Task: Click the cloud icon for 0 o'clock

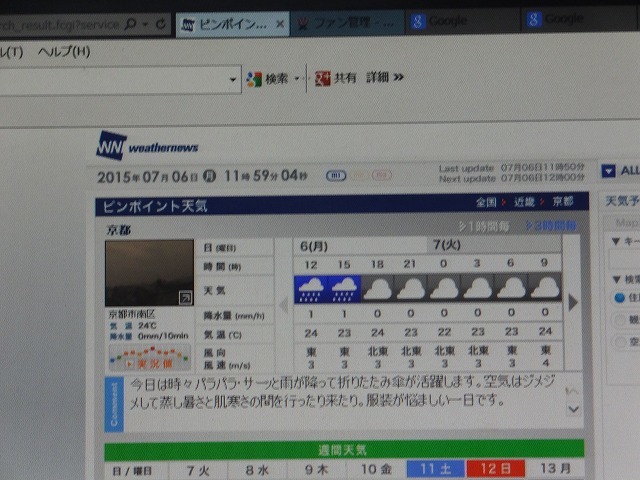Action: click(444, 287)
